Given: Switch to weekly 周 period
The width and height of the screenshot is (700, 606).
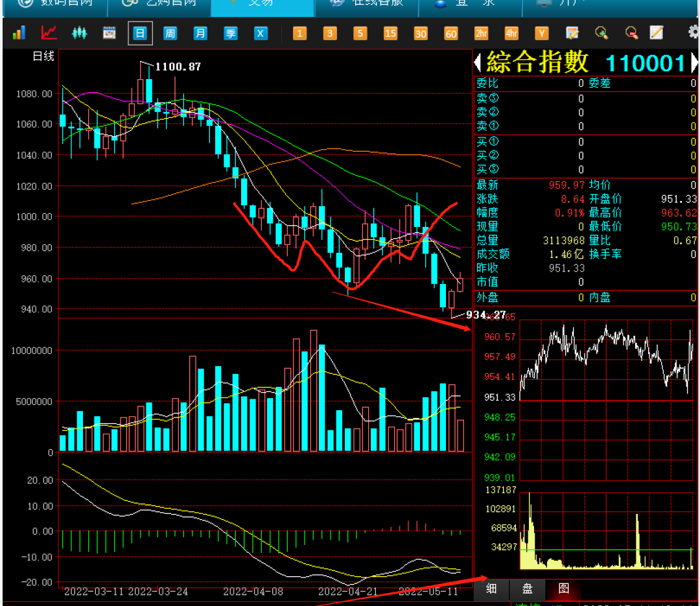Looking at the screenshot, I should [170, 34].
